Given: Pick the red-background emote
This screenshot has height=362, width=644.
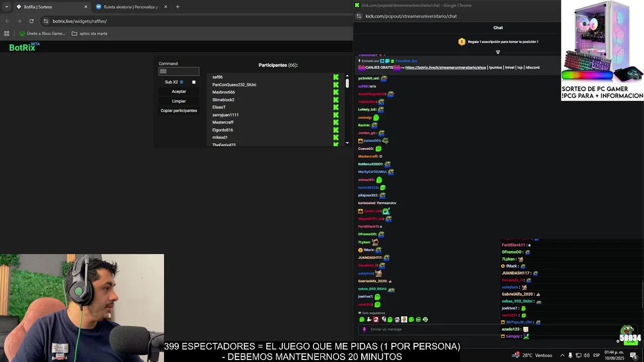Looking at the screenshot, I should [x=376, y=320].
